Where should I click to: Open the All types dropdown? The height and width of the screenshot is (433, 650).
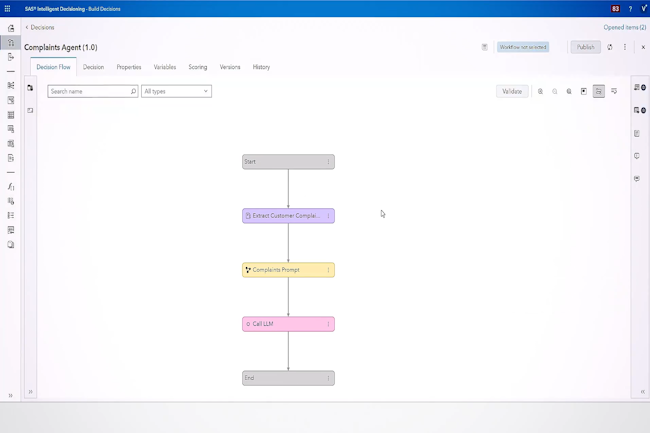click(x=176, y=91)
